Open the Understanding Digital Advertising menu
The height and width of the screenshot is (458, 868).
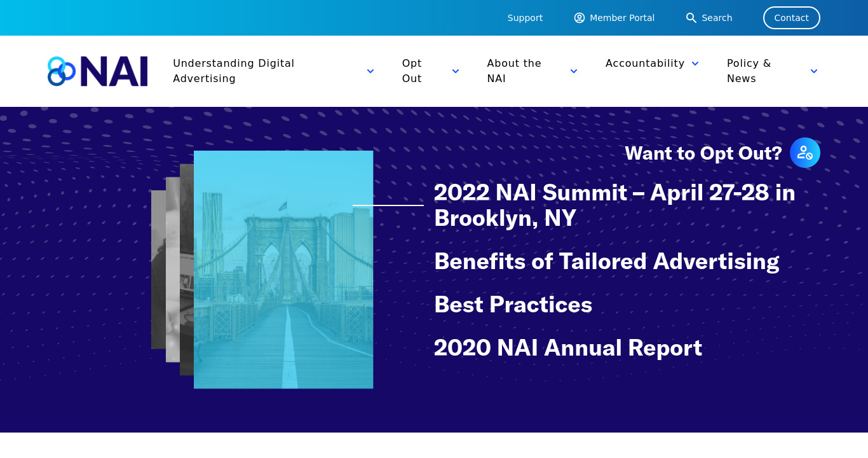click(234, 71)
